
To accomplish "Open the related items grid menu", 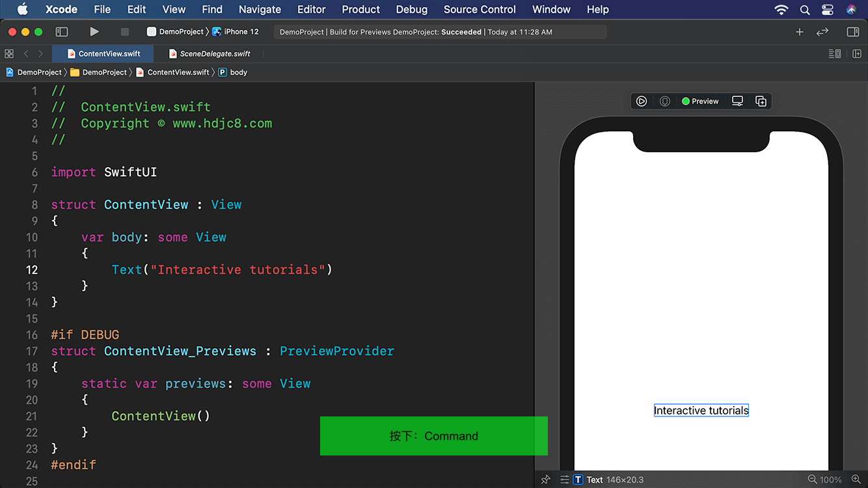I will [9, 54].
